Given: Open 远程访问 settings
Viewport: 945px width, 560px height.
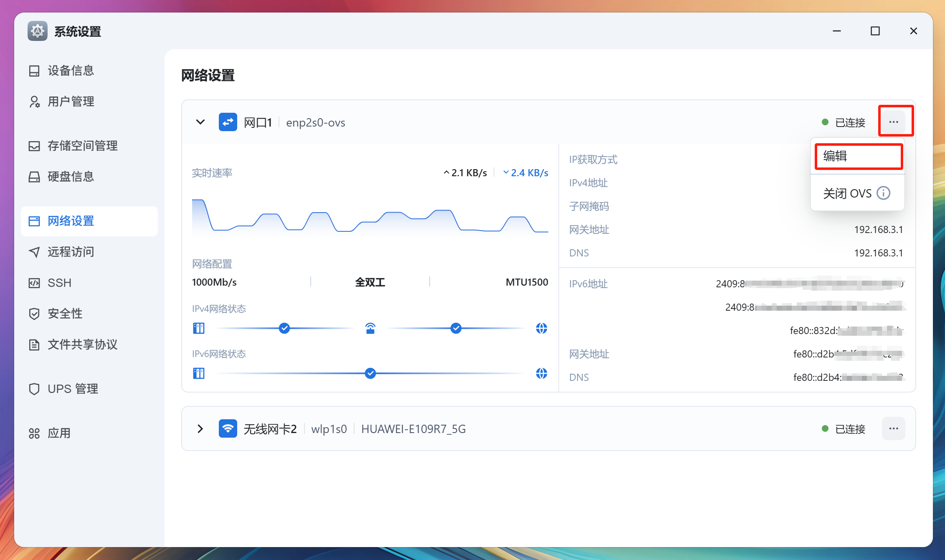Looking at the screenshot, I should pyautogui.click(x=70, y=252).
